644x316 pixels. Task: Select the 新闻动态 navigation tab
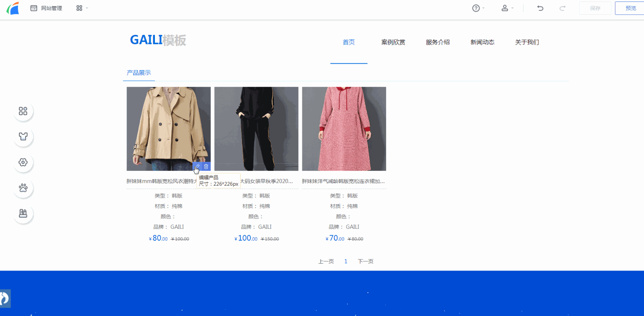point(482,42)
